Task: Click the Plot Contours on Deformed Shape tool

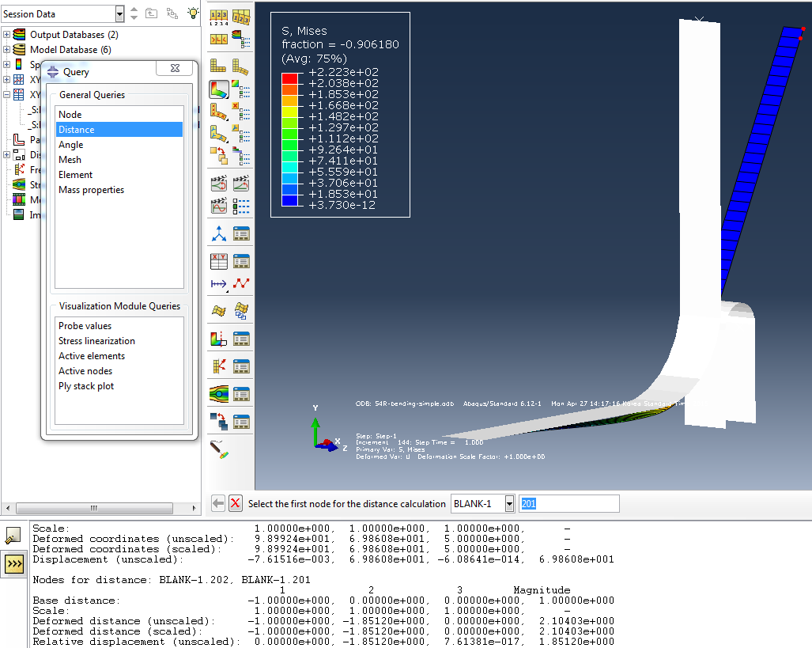Action: [x=219, y=89]
